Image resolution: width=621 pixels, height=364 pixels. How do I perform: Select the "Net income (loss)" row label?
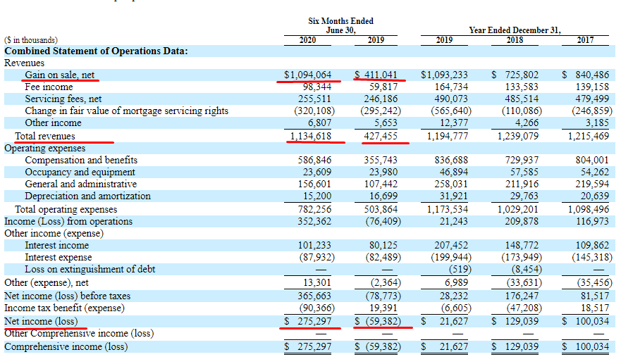point(41,321)
